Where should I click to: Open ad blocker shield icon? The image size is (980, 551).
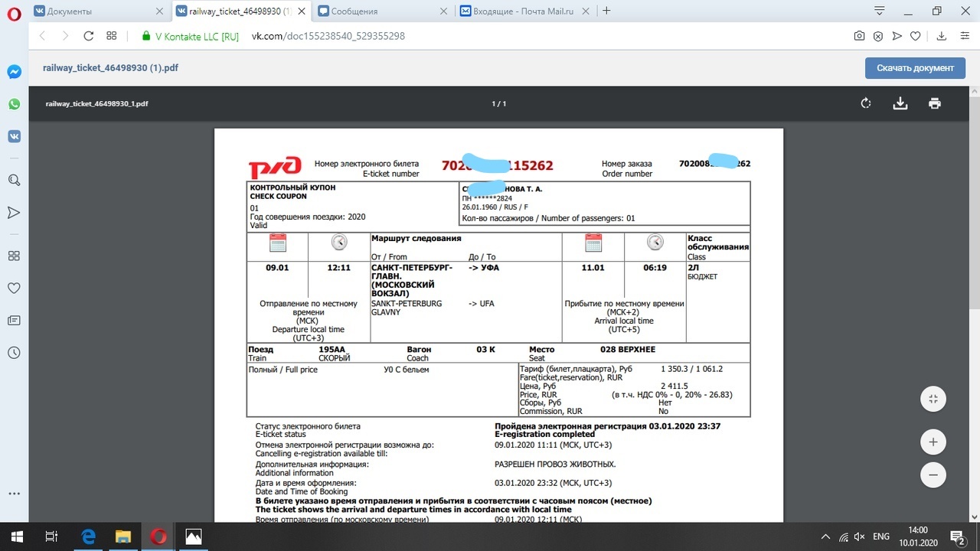(x=878, y=36)
